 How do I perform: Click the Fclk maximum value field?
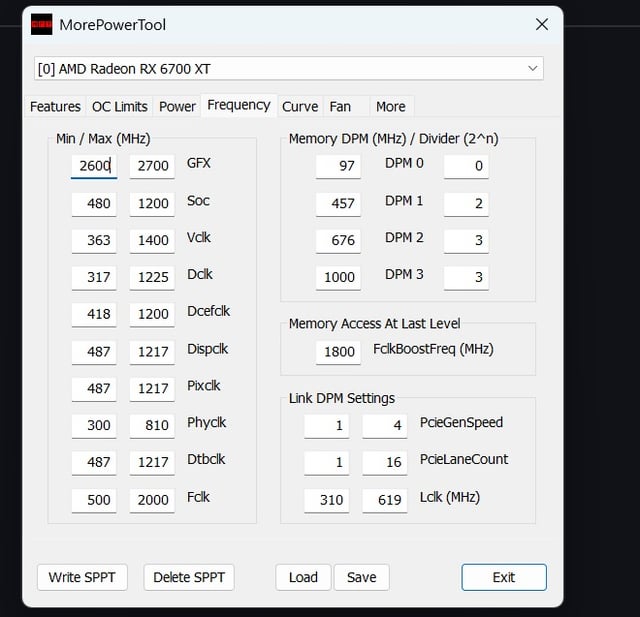pyautogui.click(x=152, y=500)
